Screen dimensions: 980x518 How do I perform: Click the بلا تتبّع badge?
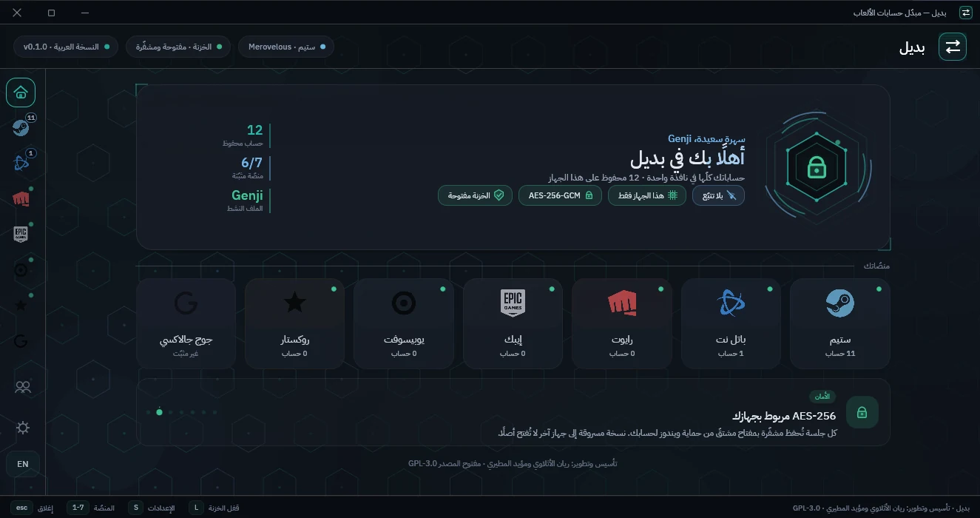(x=718, y=195)
